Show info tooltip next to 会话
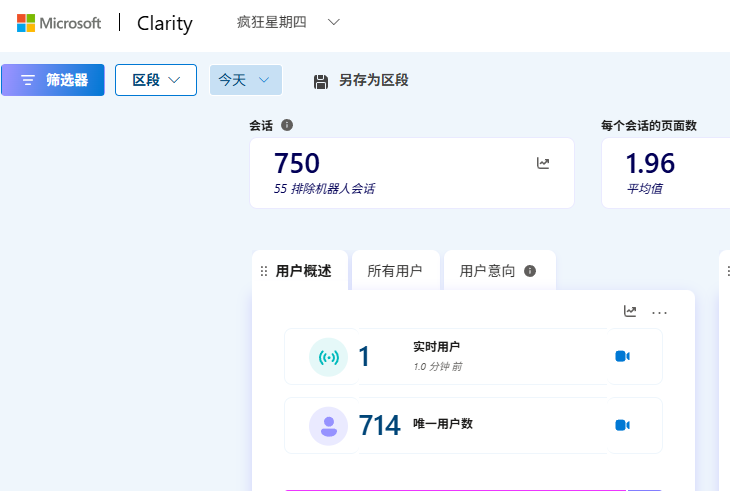730x491 pixels. [287, 125]
